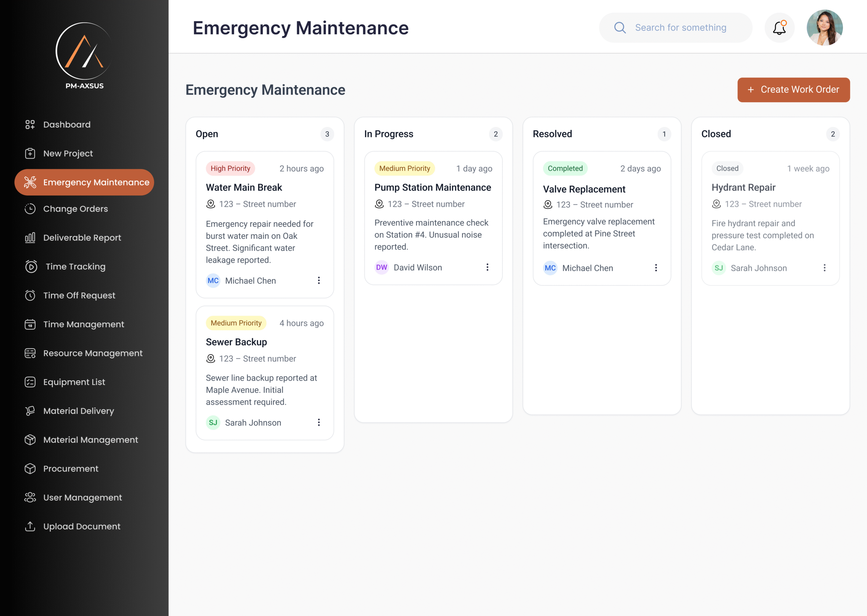Click the notification bell icon
867x616 pixels.
[779, 28]
